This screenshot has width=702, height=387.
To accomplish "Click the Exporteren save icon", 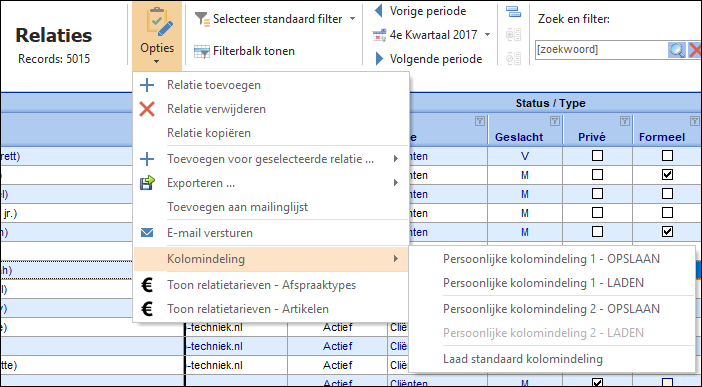I will coord(147,183).
